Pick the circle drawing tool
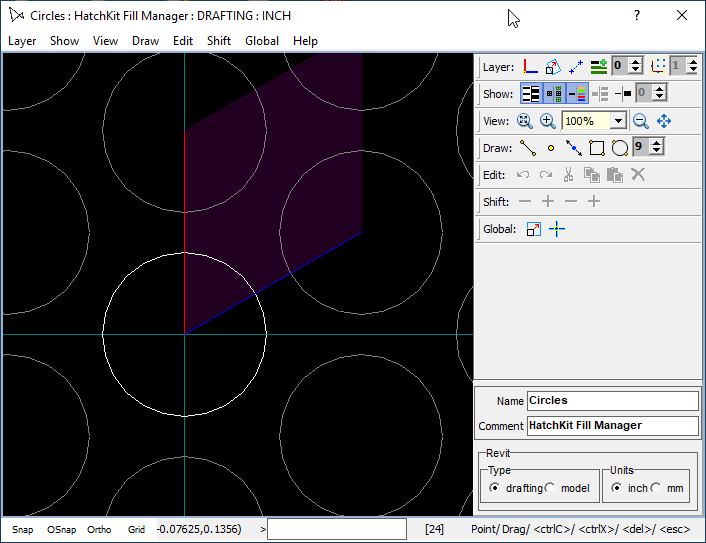This screenshot has height=543, width=706. coord(620,148)
